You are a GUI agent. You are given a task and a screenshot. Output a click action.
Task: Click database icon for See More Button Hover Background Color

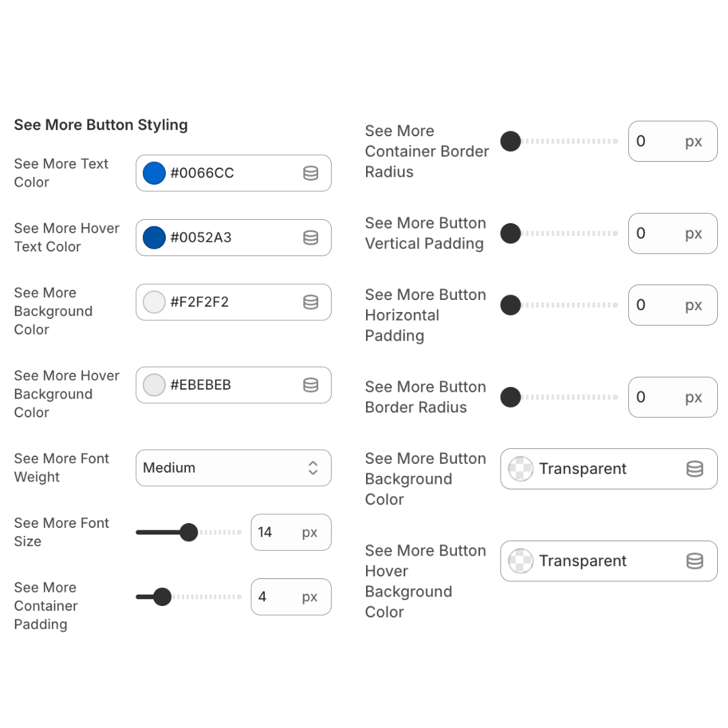tap(694, 561)
